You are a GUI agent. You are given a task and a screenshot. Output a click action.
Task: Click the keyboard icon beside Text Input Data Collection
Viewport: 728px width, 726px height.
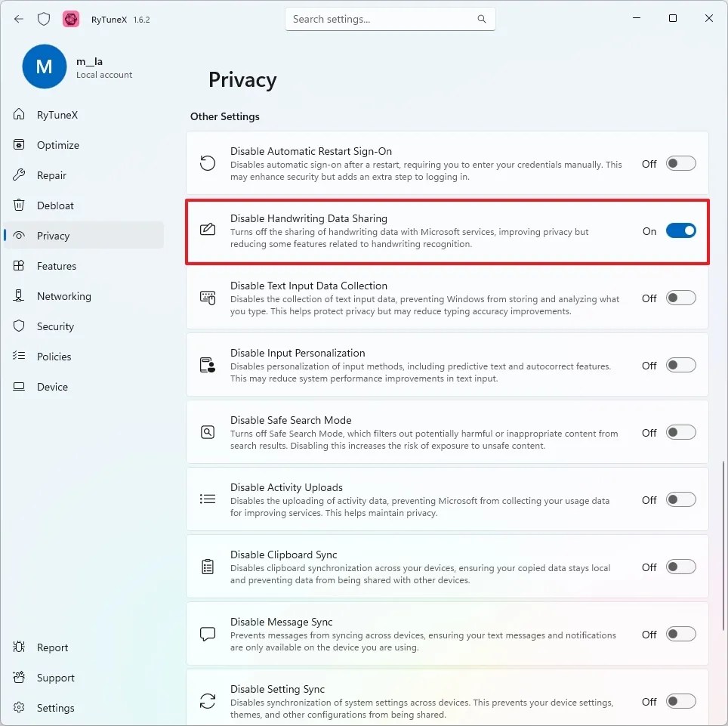[x=208, y=297]
